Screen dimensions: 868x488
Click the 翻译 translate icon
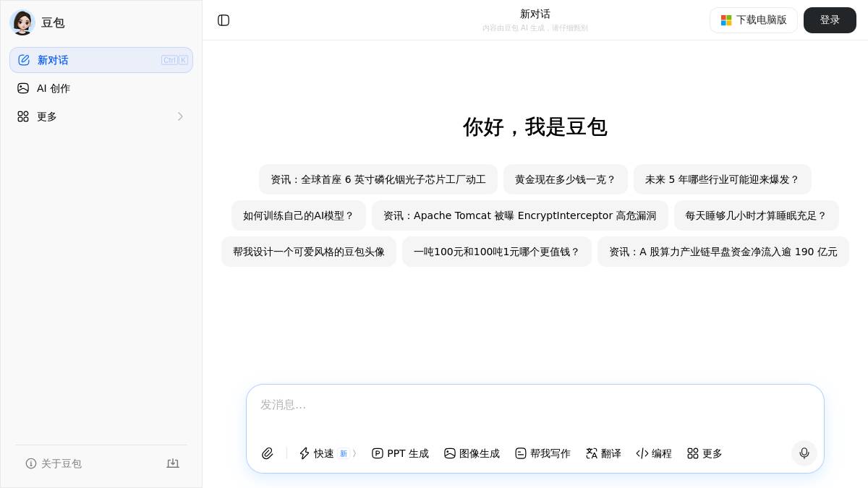592,453
